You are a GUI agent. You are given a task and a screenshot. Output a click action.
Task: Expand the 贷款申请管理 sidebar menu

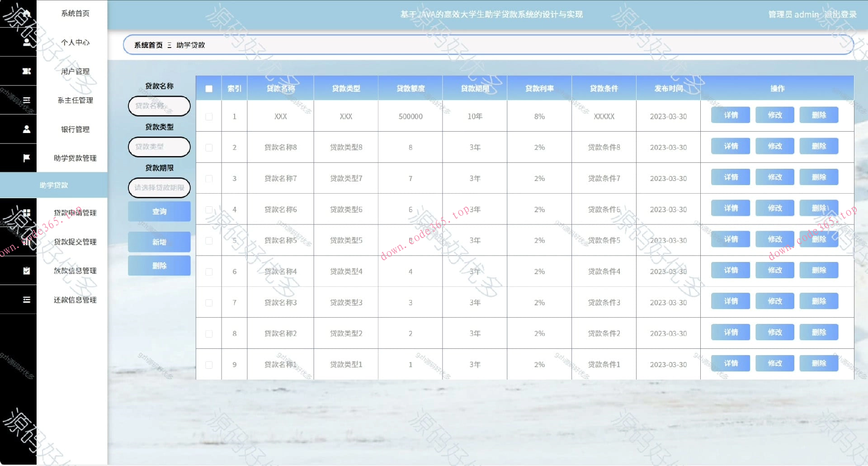[x=75, y=213]
